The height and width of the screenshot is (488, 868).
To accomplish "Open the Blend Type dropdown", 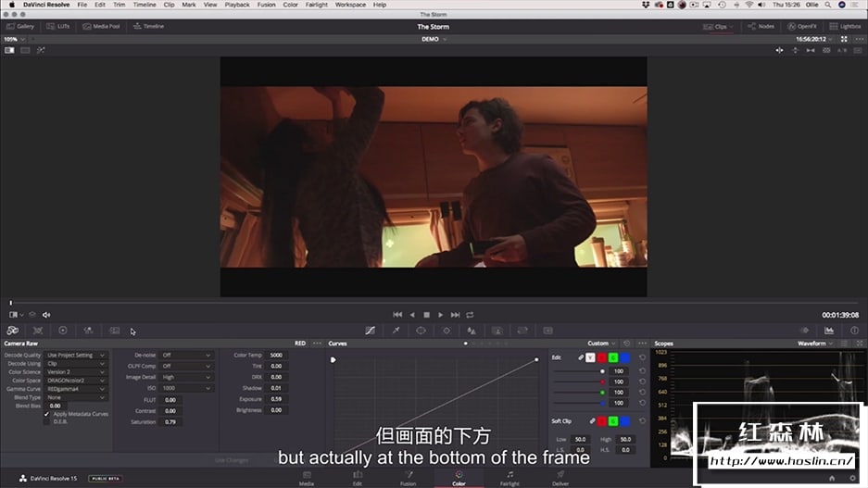I will [76, 397].
